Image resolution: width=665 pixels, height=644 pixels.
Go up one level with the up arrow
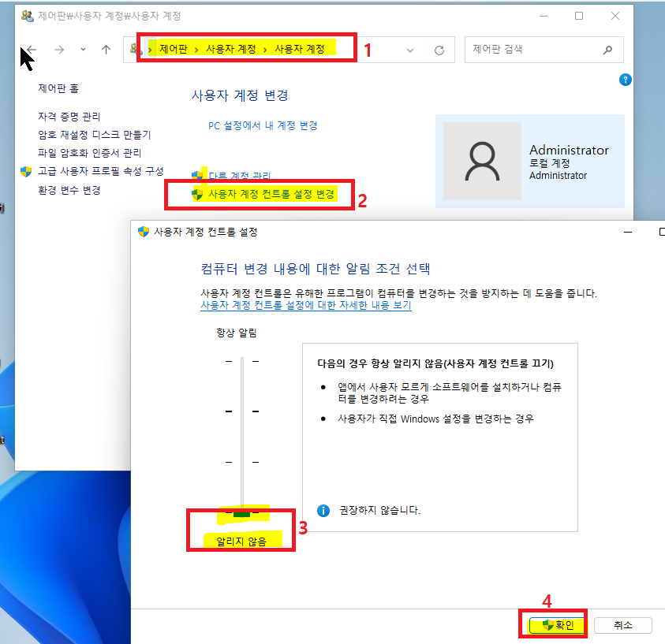click(x=106, y=50)
